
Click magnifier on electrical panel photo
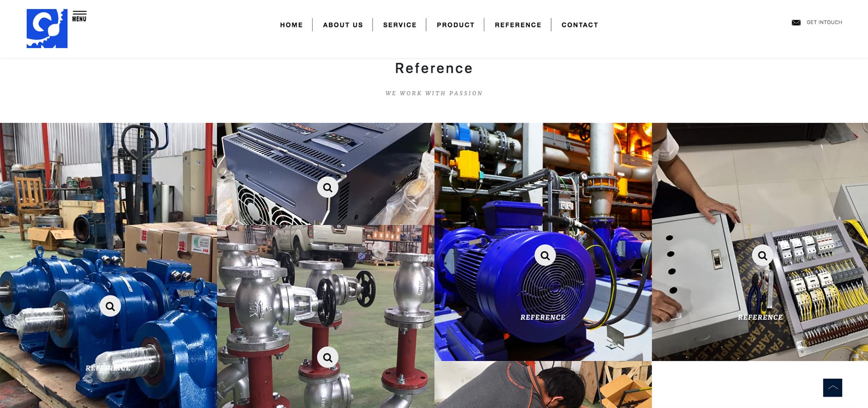click(763, 255)
